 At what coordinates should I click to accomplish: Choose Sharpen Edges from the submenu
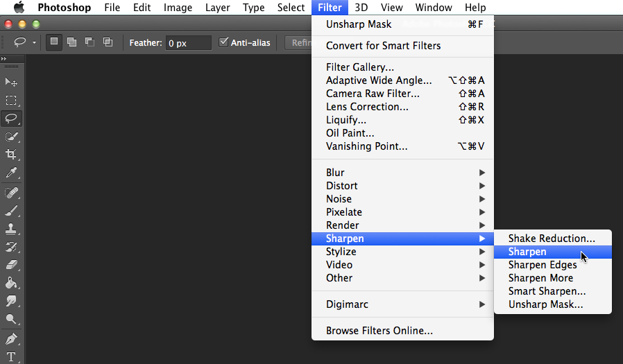(x=542, y=265)
